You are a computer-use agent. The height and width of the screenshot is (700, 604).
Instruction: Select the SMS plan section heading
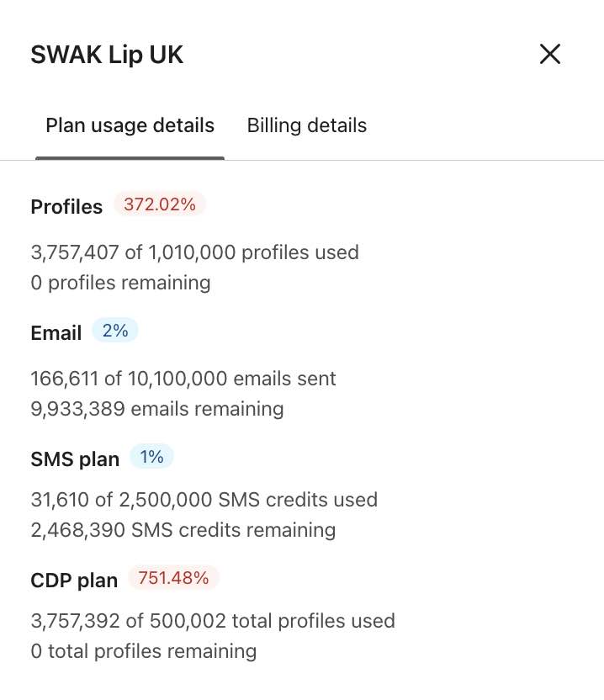tap(75, 459)
